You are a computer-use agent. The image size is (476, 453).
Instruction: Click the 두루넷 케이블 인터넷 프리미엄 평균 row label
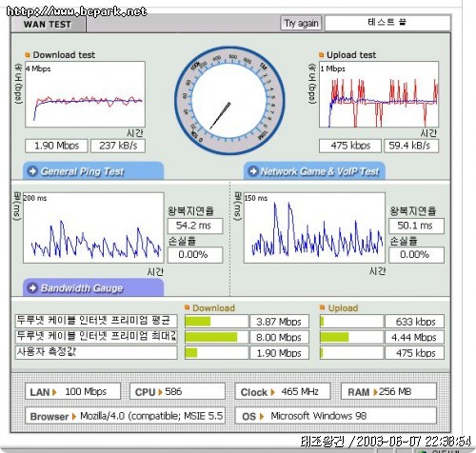point(96,321)
